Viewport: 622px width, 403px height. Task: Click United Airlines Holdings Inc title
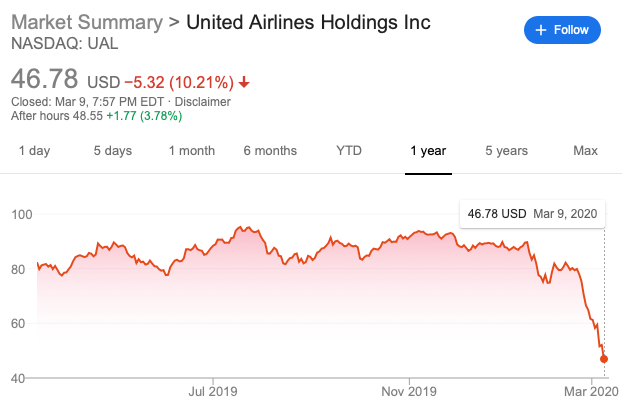click(x=309, y=22)
